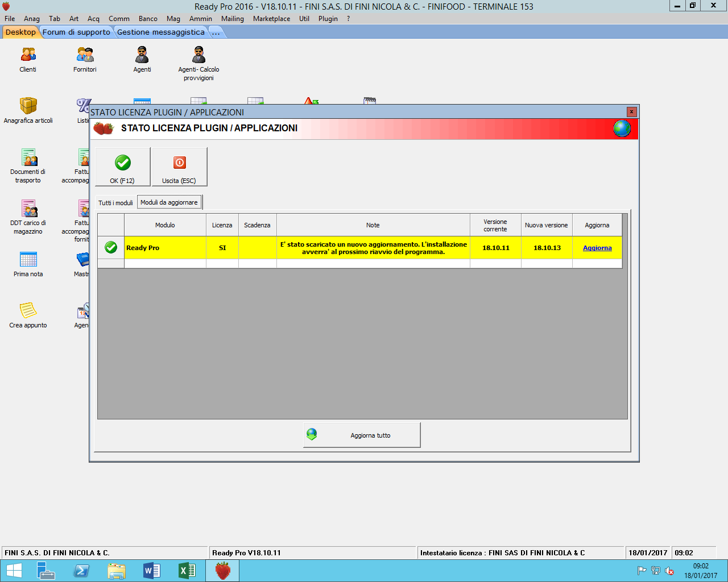728x582 pixels.
Task: Click the Licenza column header
Action: 222,225
